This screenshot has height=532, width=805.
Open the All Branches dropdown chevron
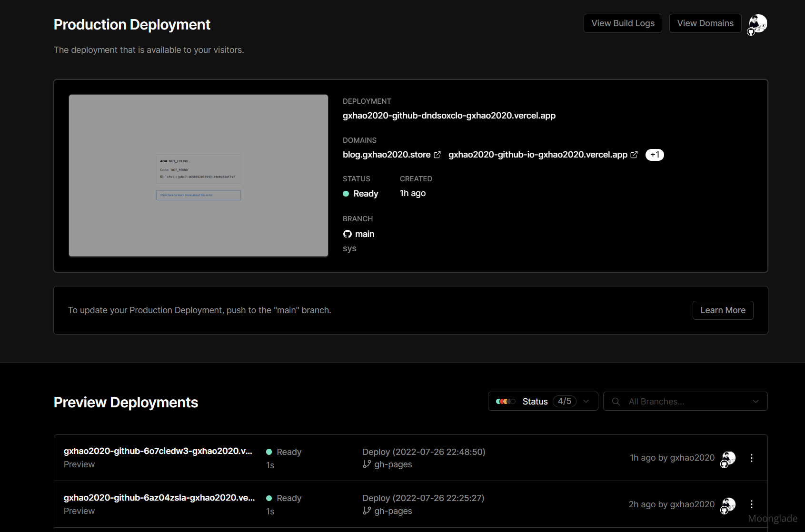point(755,402)
